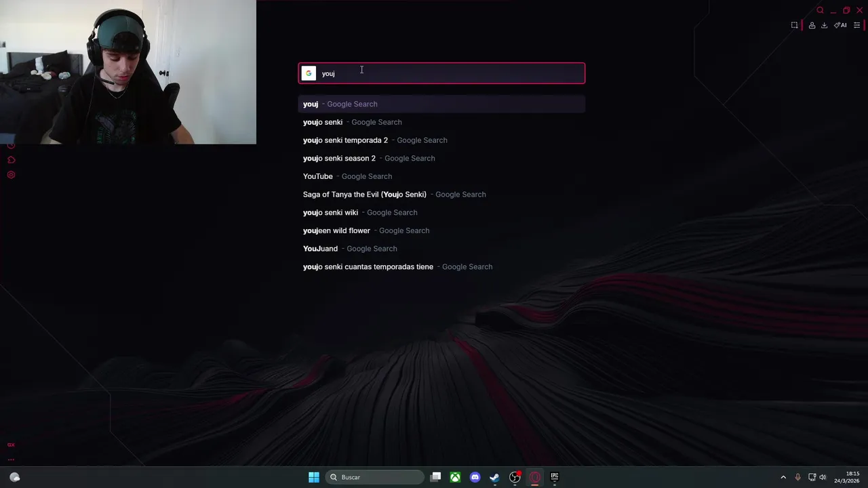Open sidebar three-dots more options
This screenshot has height=488, width=868.
point(11,460)
